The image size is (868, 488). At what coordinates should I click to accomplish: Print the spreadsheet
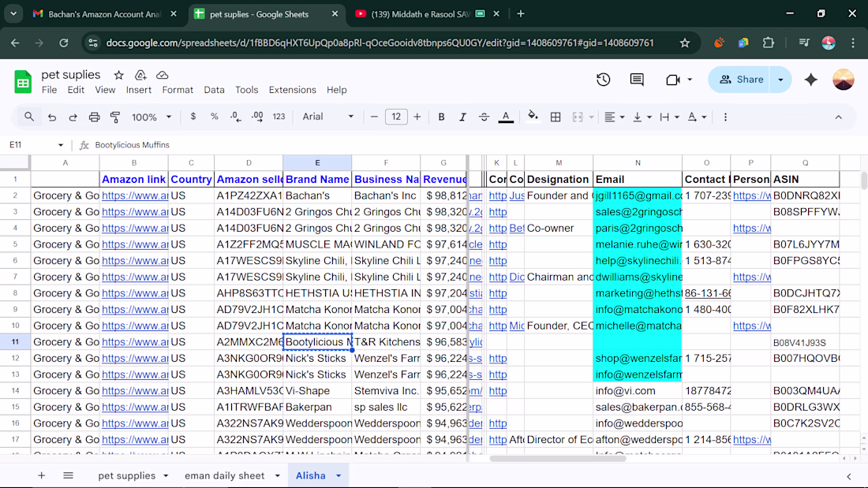(x=94, y=117)
